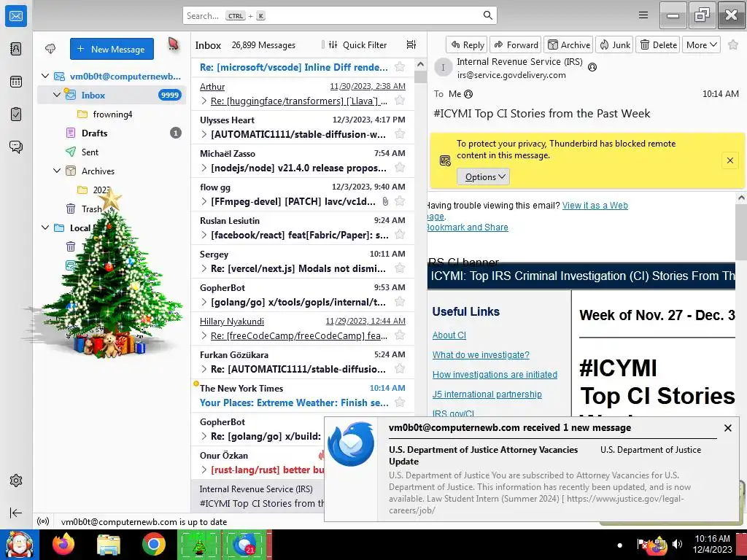
Task: Expand the Michaël Zasso thread
Action: (204, 168)
